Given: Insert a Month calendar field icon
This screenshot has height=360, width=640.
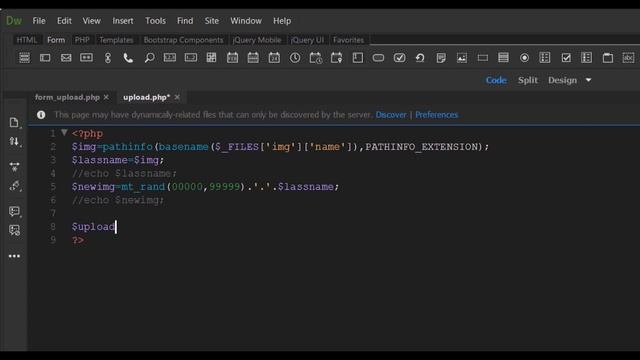Looking at the screenshot, I should [x=232, y=58].
